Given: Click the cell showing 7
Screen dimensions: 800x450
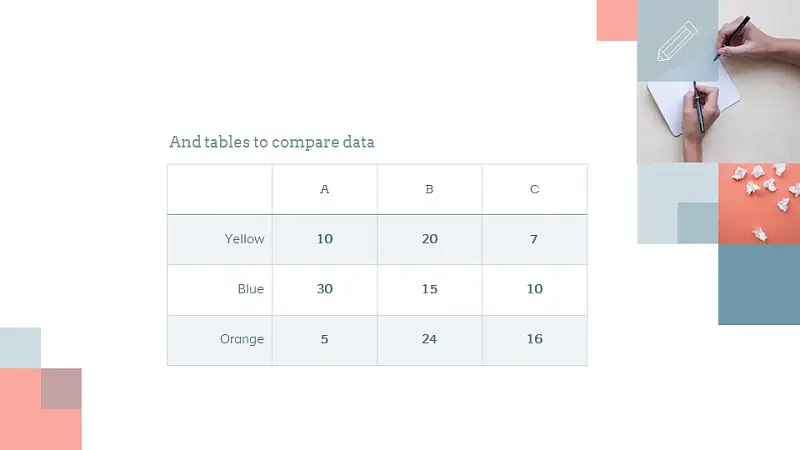Looking at the screenshot, I should [x=535, y=239].
